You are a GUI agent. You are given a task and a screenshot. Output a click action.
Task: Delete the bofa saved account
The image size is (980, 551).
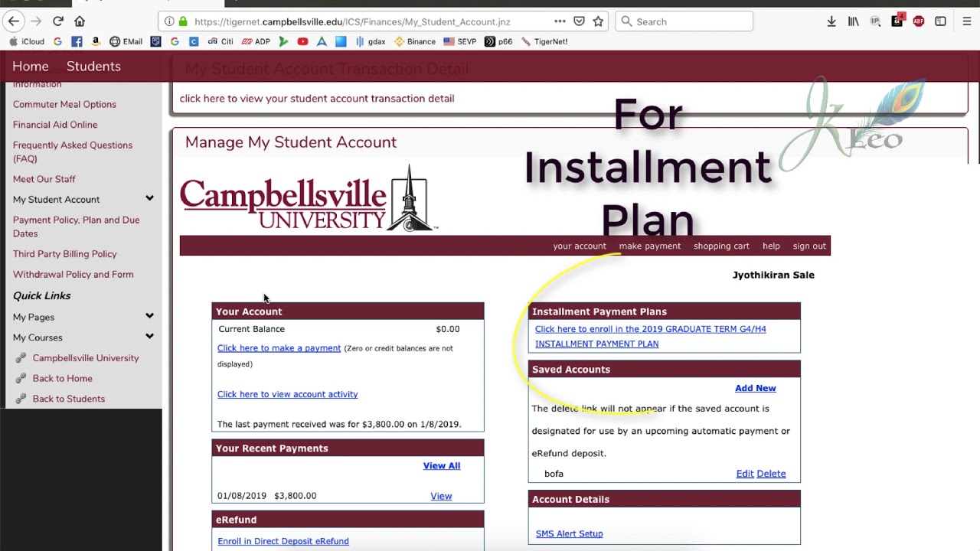click(771, 474)
